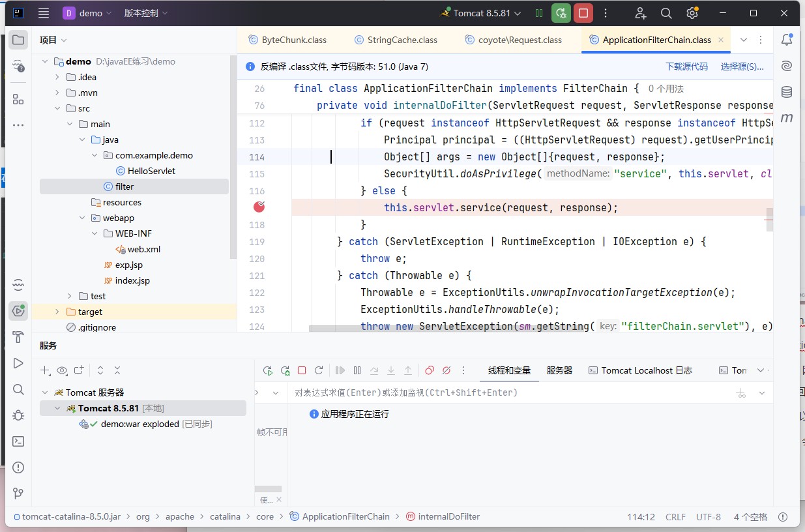This screenshot has height=532, width=805.
Task: Switch to the 服务器 tab in debug panel
Action: click(559, 370)
